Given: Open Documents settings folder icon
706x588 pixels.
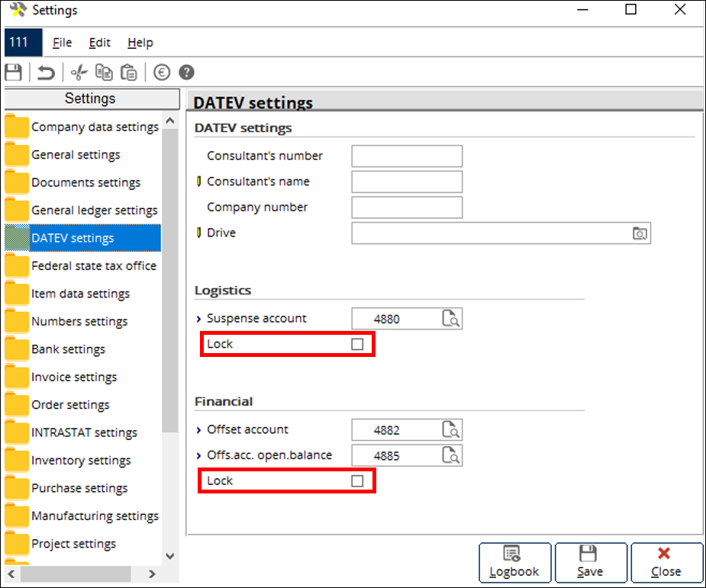Looking at the screenshot, I should tap(17, 182).
